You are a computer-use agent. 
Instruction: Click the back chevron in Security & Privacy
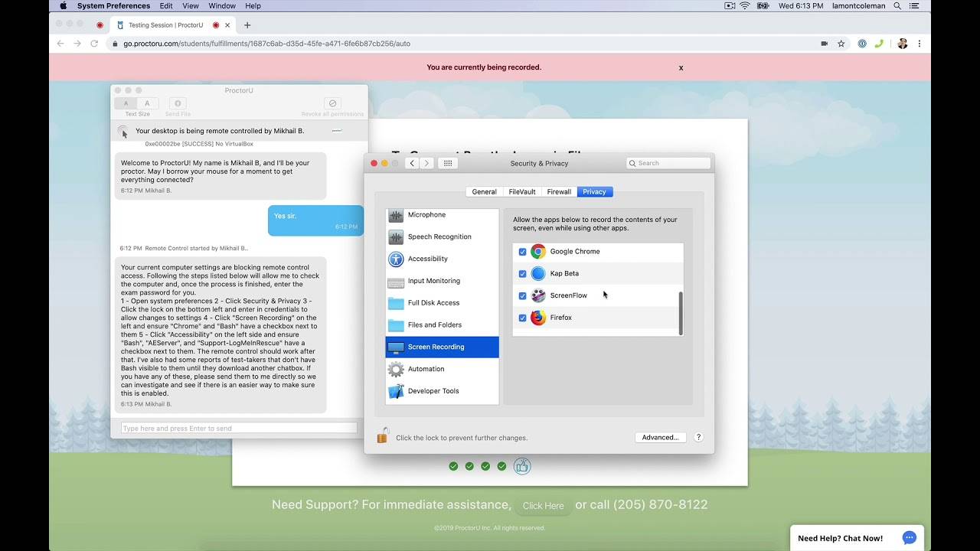tap(412, 163)
